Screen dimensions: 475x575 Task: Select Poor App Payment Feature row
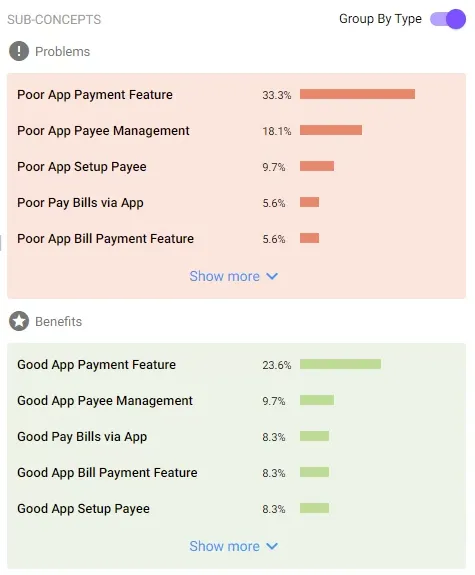click(x=236, y=95)
